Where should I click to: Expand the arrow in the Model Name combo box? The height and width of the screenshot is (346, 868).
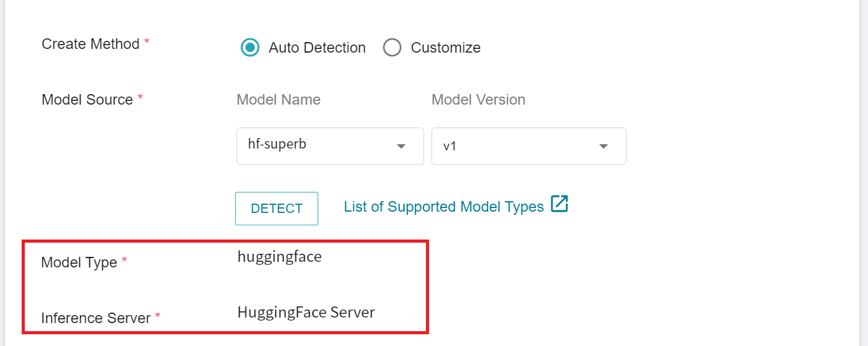tap(401, 147)
